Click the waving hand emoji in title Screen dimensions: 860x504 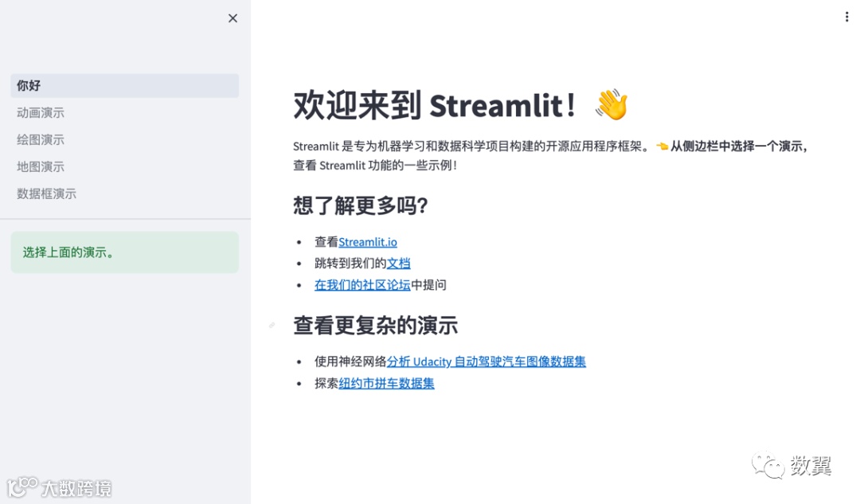[611, 104]
